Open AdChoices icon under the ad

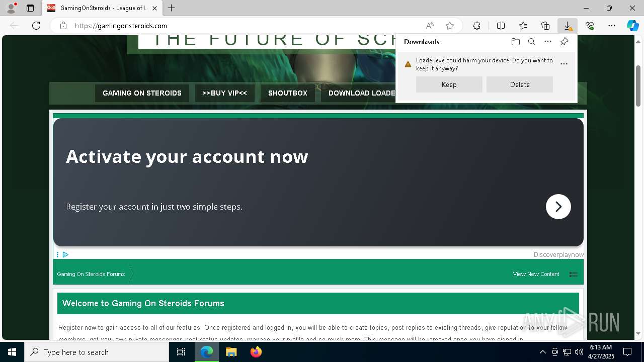(x=65, y=254)
